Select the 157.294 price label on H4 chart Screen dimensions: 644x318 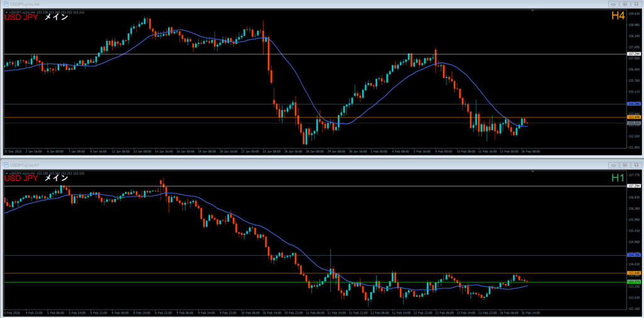click(634, 54)
